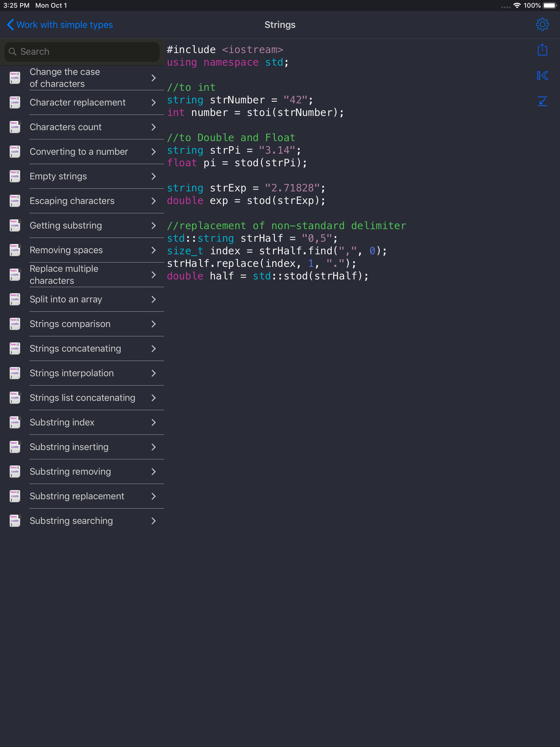The height and width of the screenshot is (747, 560).
Task: Select the Escaping characters list entry
Action: [72, 201]
